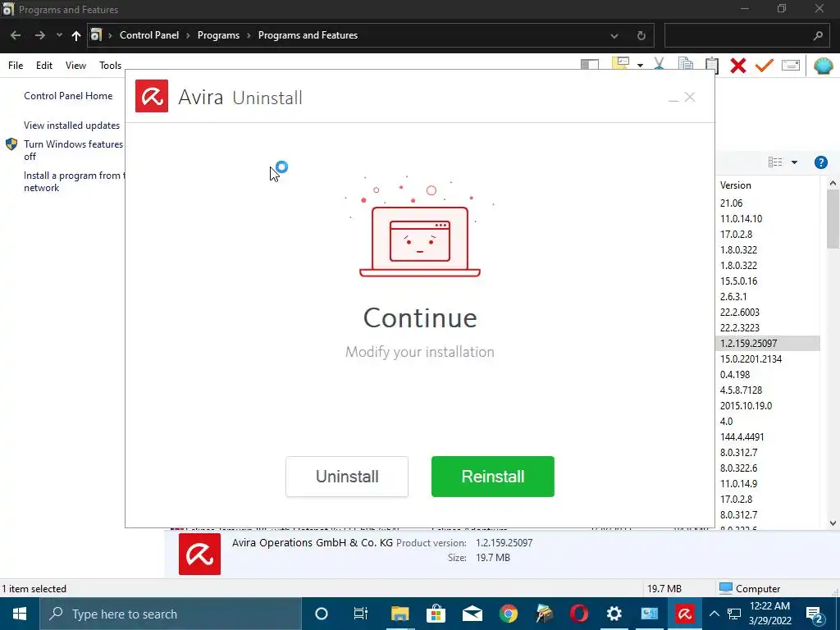Image resolution: width=840 pixels, height=630 pixels.
Task: Refresh the Programs and Features view
Action: tap(641, 36)
